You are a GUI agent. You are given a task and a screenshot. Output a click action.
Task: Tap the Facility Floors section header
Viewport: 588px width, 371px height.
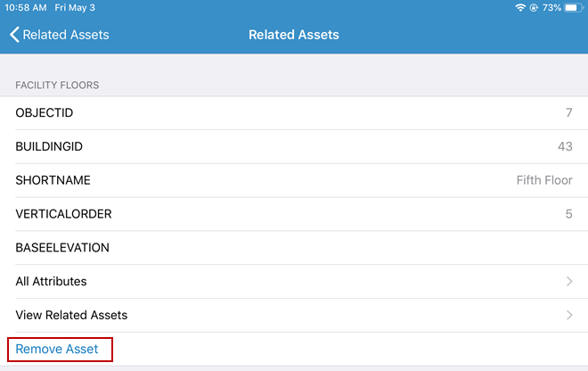[57, 85]
